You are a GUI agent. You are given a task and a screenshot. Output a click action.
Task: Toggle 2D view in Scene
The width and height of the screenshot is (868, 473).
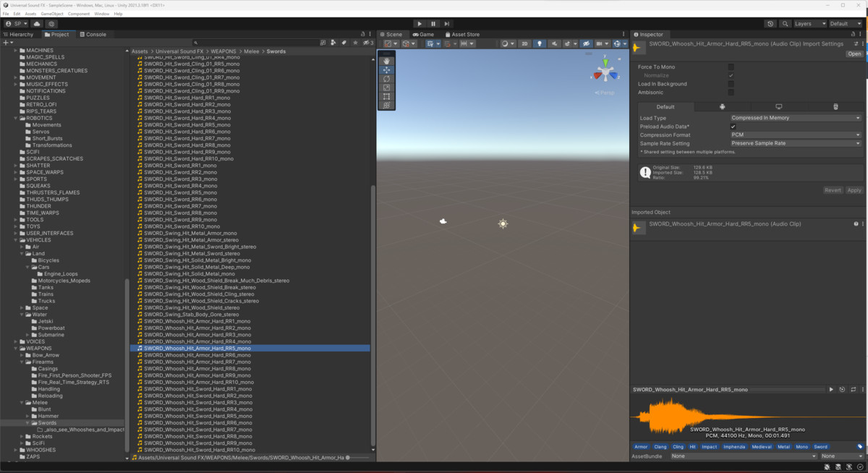click(525, 43)
